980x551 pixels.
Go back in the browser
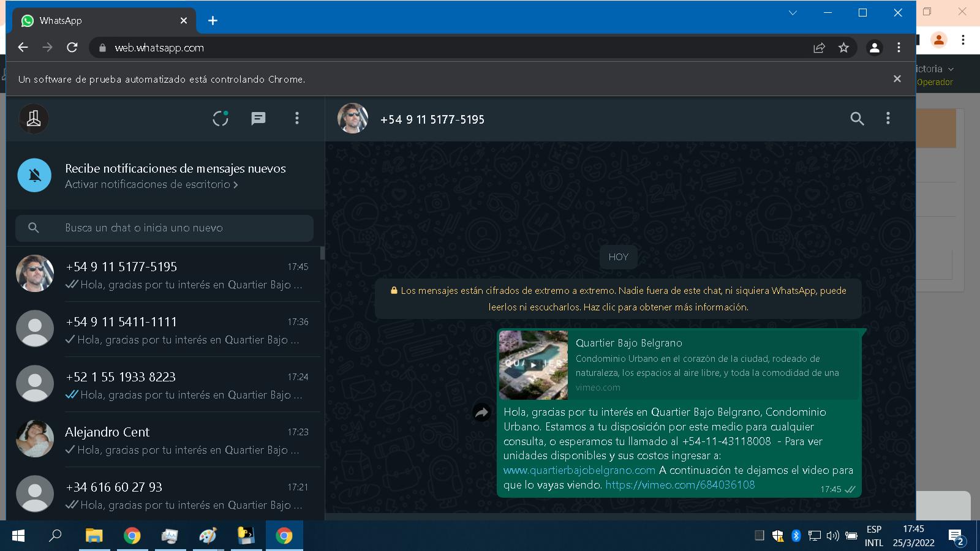[23, 47]
